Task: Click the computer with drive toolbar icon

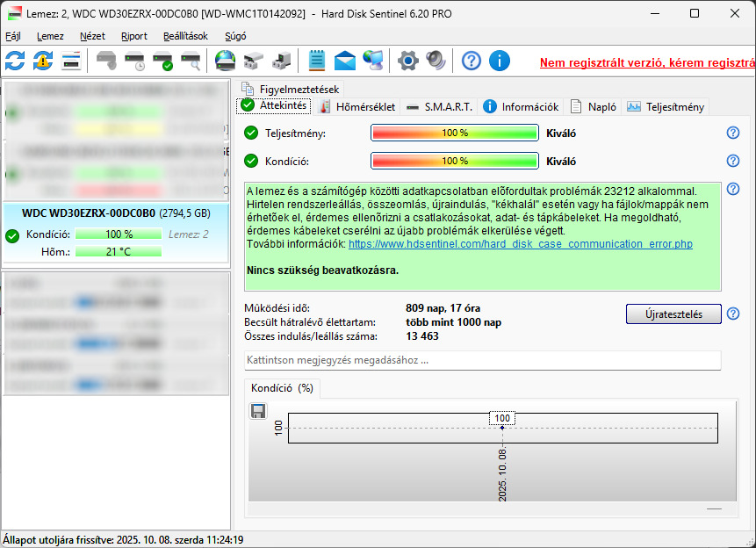Action: pyautogui.click(x=282, y=61)
